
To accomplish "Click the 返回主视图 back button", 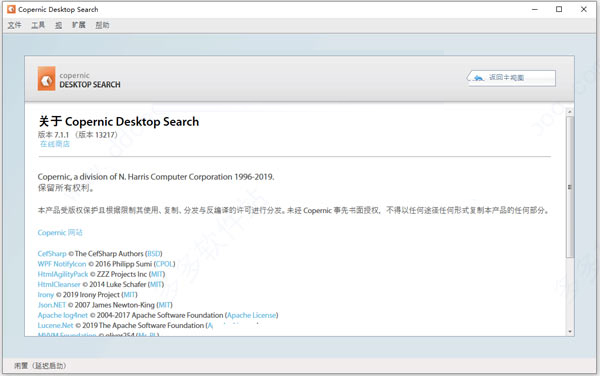I will pos(511,78).
